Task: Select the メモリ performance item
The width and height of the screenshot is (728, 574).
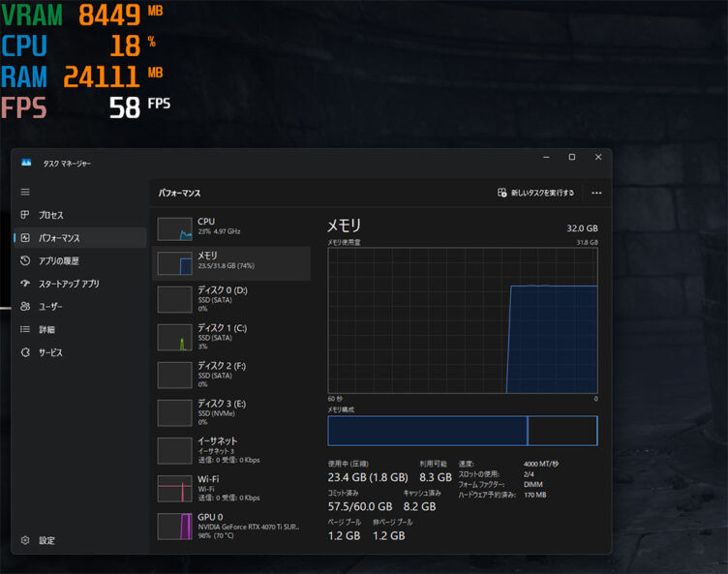Action: pyautogui.click(x=231, y=263)
